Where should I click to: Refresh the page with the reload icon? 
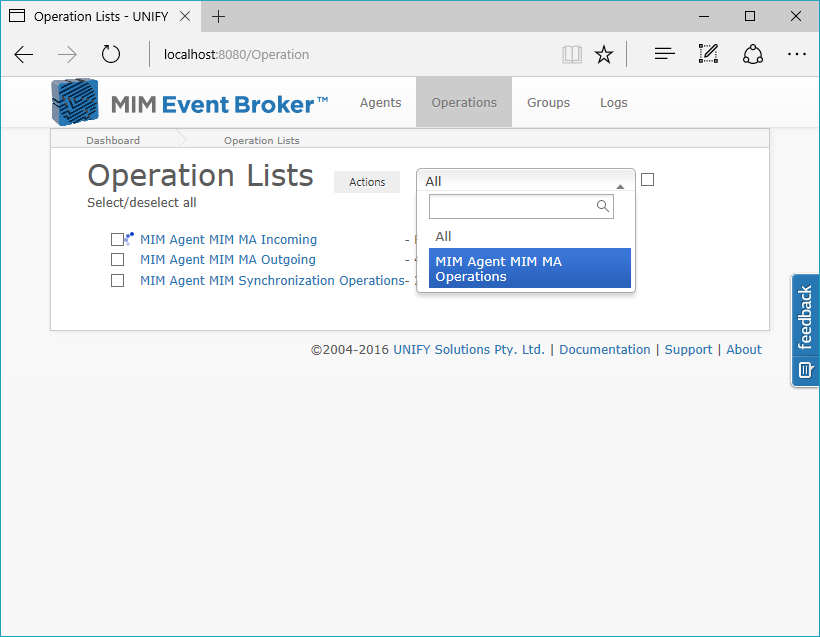pyautogui.click(x=111, y=54)
